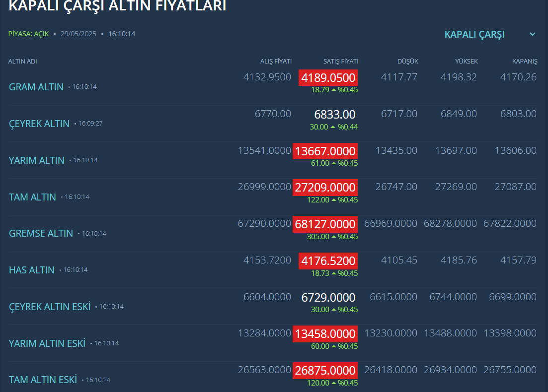The width and height of the screenshot is (548, 392).
Task: Click the KAPANIŞ column header
Action: (x=525, y=62)
